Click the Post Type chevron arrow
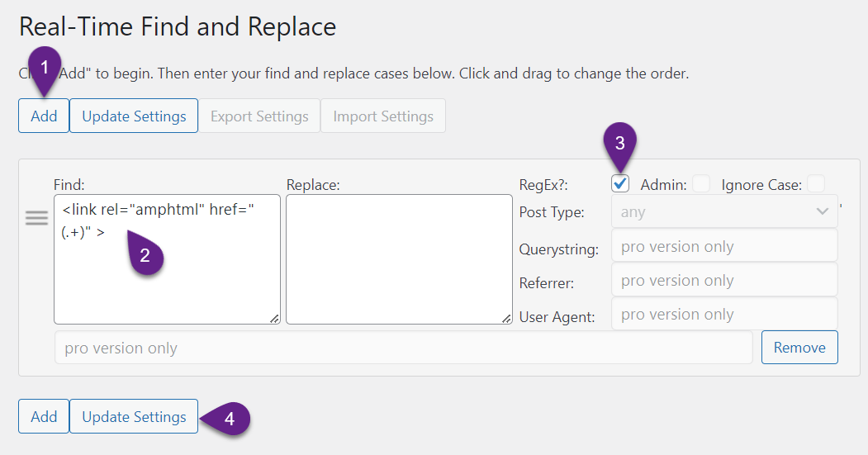Screen dimensions: 868x455 pyautogui.click(x=822, y=212)
